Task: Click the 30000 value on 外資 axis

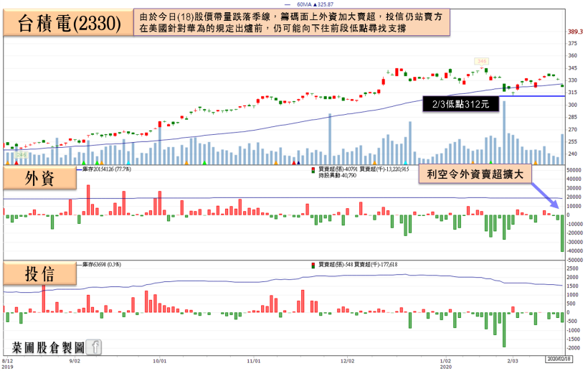Action: pyautogui.click(x=574, y=188)
